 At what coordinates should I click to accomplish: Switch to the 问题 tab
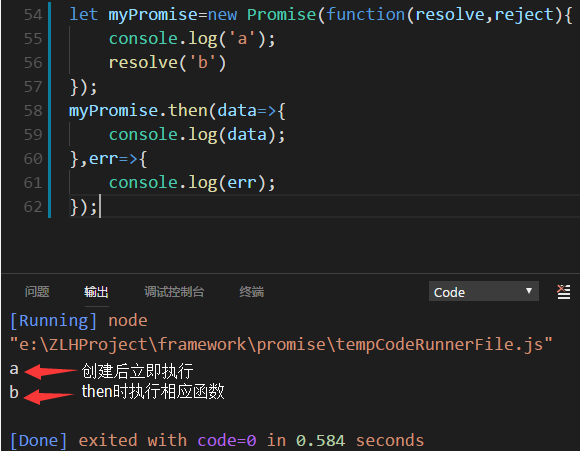pyautogui.click(x=37, y=292)
